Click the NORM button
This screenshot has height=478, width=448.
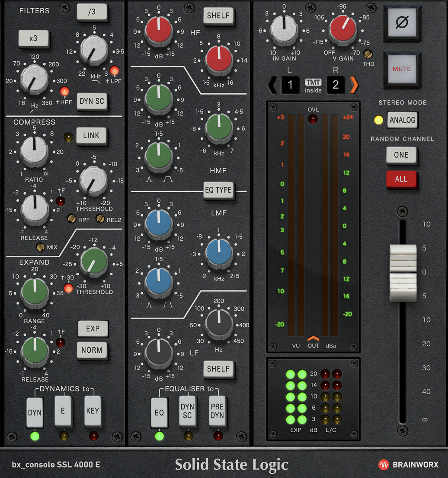coord(92,350)
